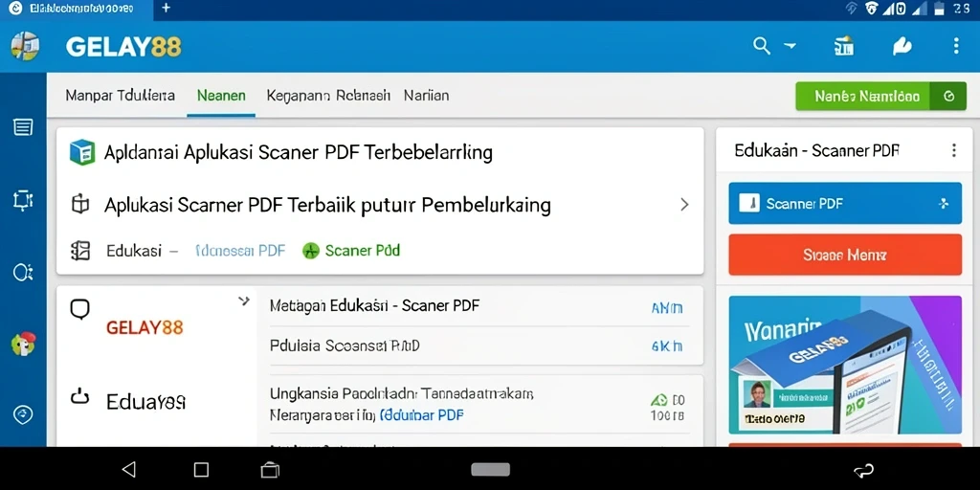Viewport: 980px width, 490px height.
Task: Click the ANm value
Action: [667, 307]
